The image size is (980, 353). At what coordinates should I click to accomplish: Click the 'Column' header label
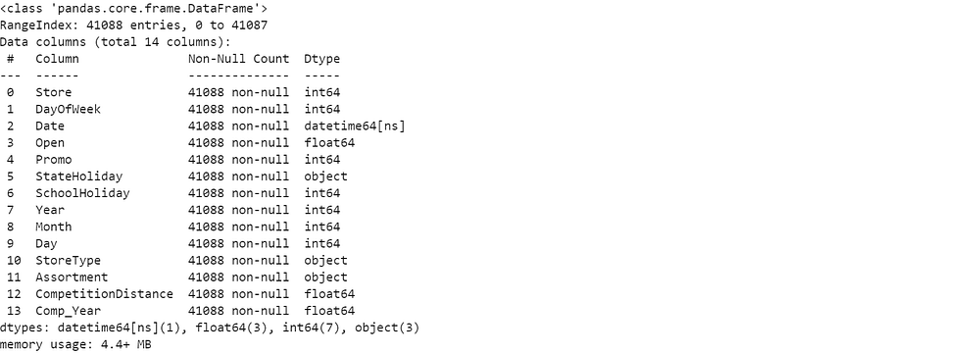pos(57,59)
